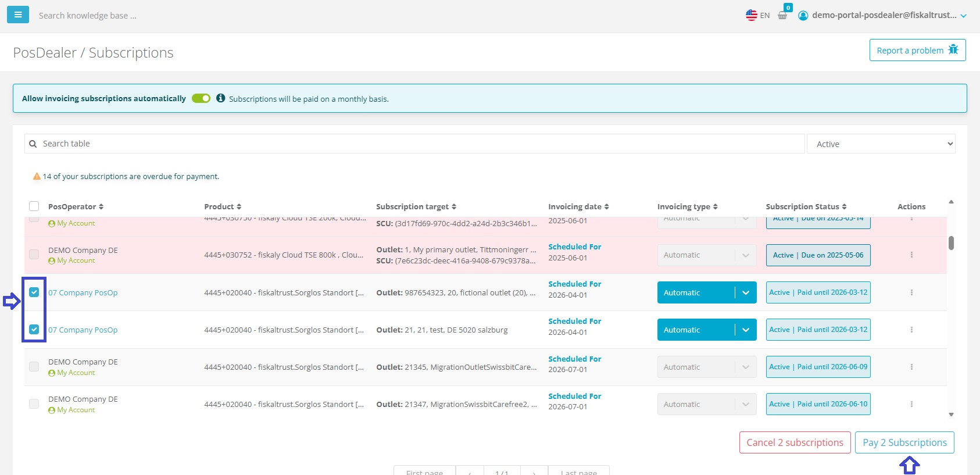Sort by PosOperator column arrows
Screen dimensions: 980x475
click(x=101, y=206)
